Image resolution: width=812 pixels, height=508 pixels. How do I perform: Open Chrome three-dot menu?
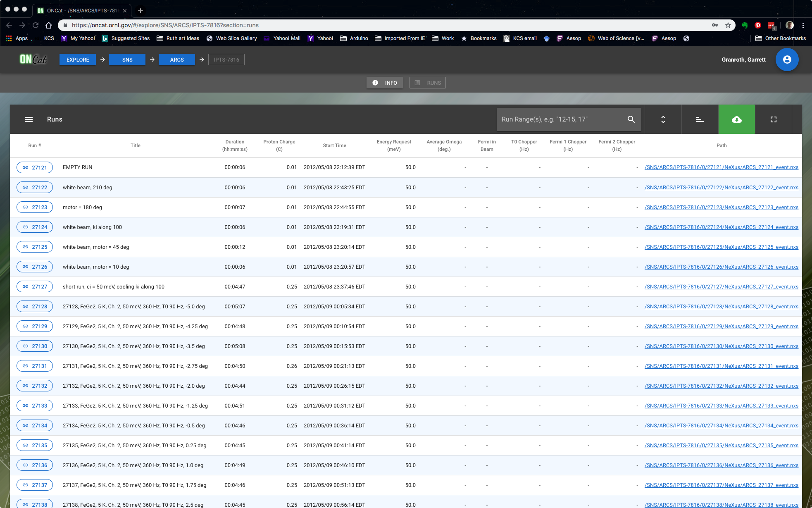[803, 25]
